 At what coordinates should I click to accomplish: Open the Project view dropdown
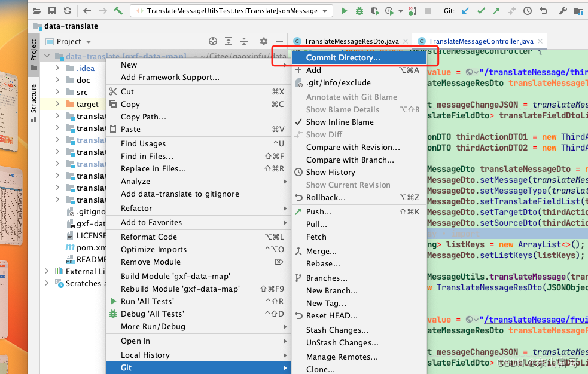pos(89,42)
